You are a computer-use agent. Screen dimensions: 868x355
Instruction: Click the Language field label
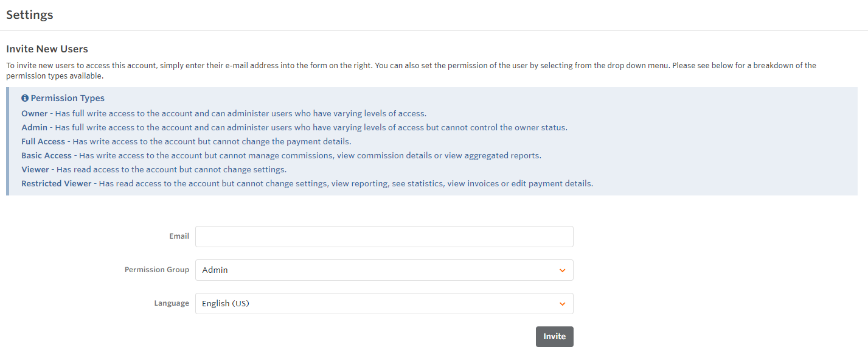pyautogui.click(x=172, y=303)
